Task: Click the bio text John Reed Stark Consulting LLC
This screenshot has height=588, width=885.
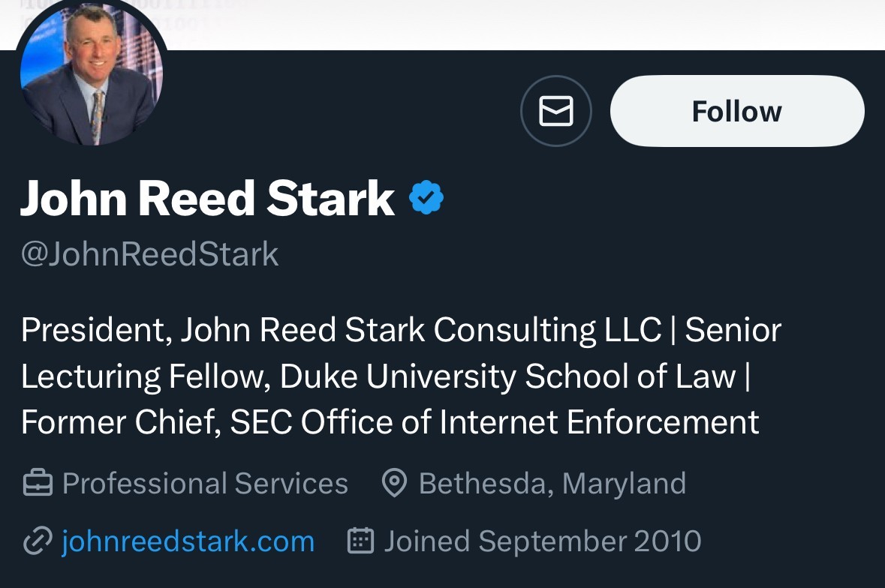Action: coord(421,330)
